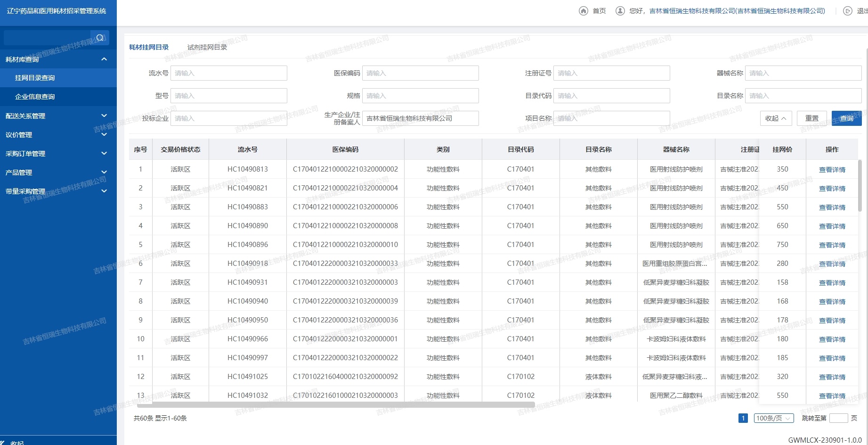Focus the 规格 input field
The height and width of the screenshot is (445, 868).
coord(420,96)
